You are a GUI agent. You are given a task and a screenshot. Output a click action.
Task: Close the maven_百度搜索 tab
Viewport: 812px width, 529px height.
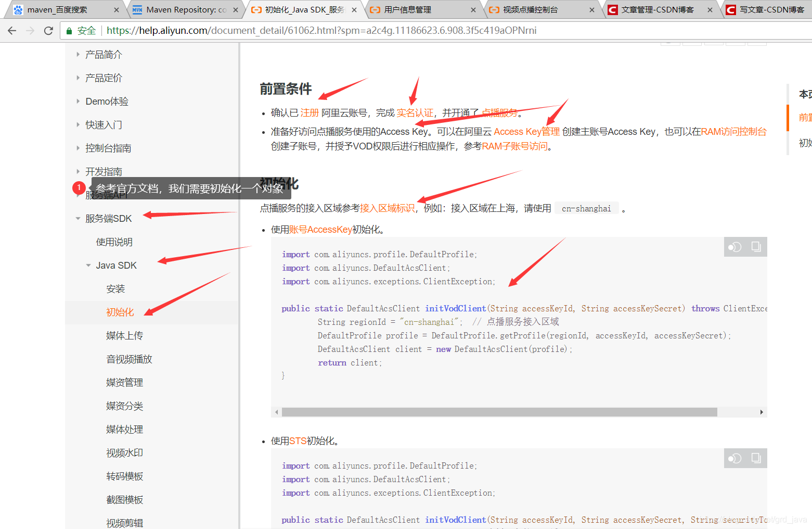coord(116,10)
